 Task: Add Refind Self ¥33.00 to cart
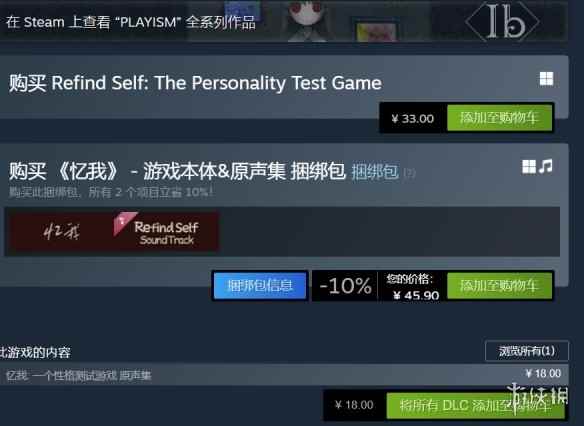tap(499, 118)
